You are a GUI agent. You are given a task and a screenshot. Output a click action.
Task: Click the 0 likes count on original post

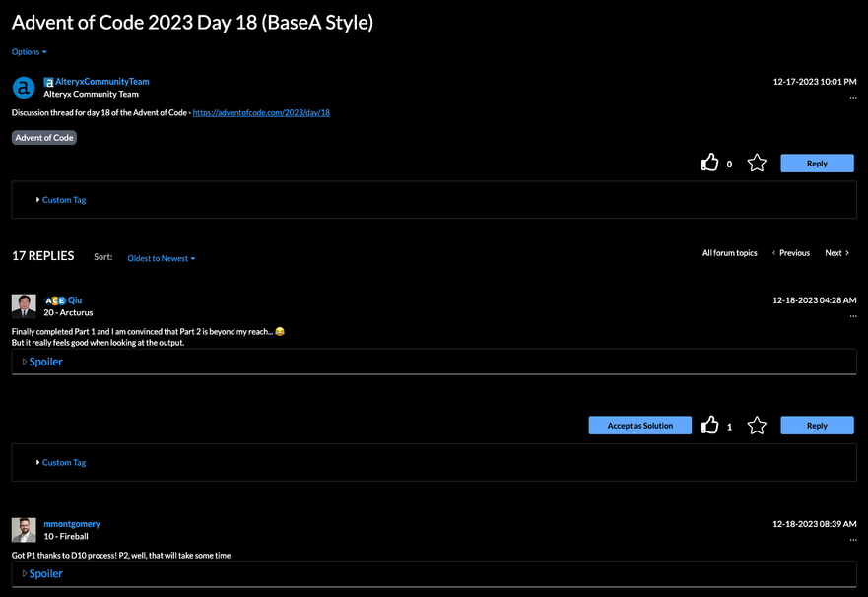tap(729, 164)
